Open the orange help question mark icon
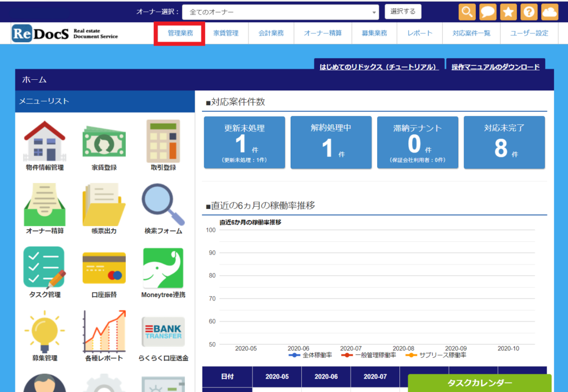This screenshot has height=392, width=568. [529, 12]
